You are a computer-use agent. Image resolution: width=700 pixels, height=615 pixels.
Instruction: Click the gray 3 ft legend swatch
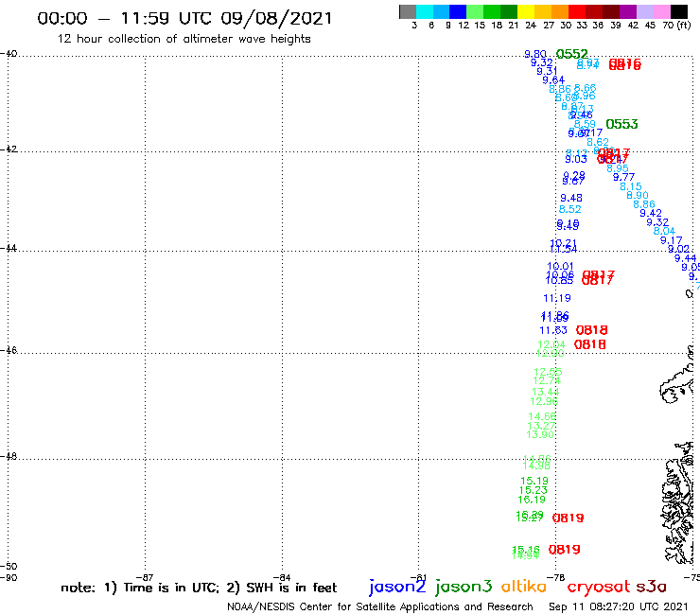[408, 11]
